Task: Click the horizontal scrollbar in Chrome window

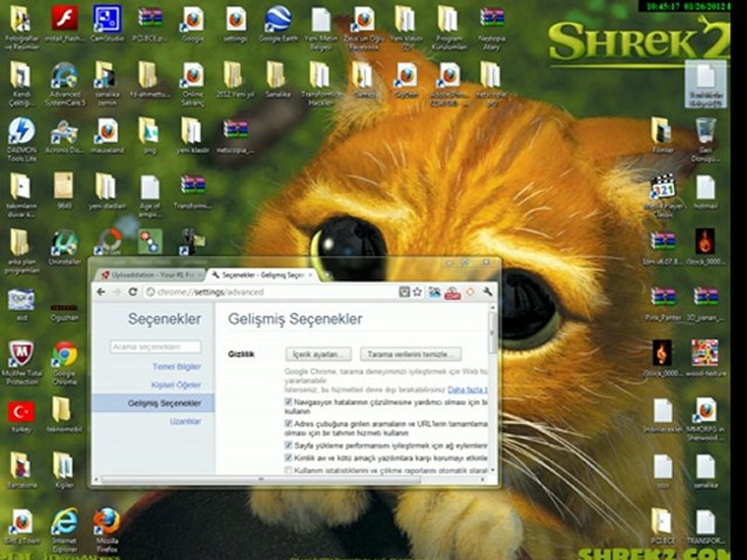Action: click(x=261, y=480)
